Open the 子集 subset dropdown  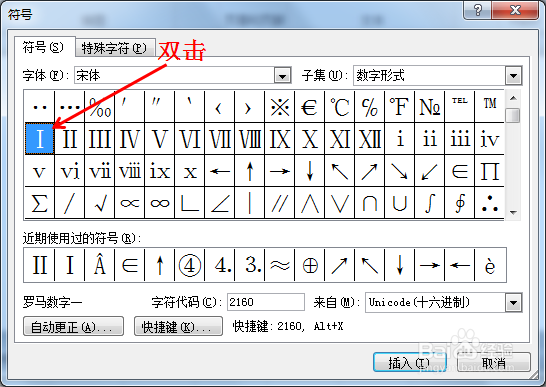(x=513, y=75)
